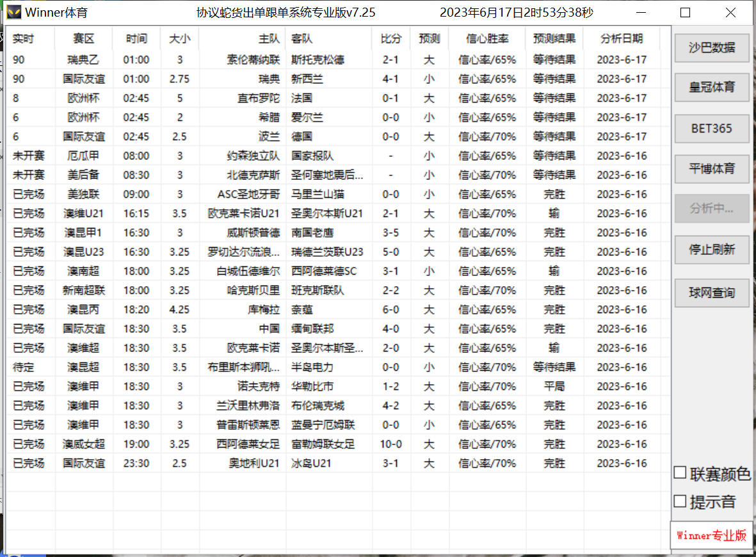The height and width of the screenshot is (557, 756).
Task: Click the 冰岛U21 team cell
Action: coord(311,464)
